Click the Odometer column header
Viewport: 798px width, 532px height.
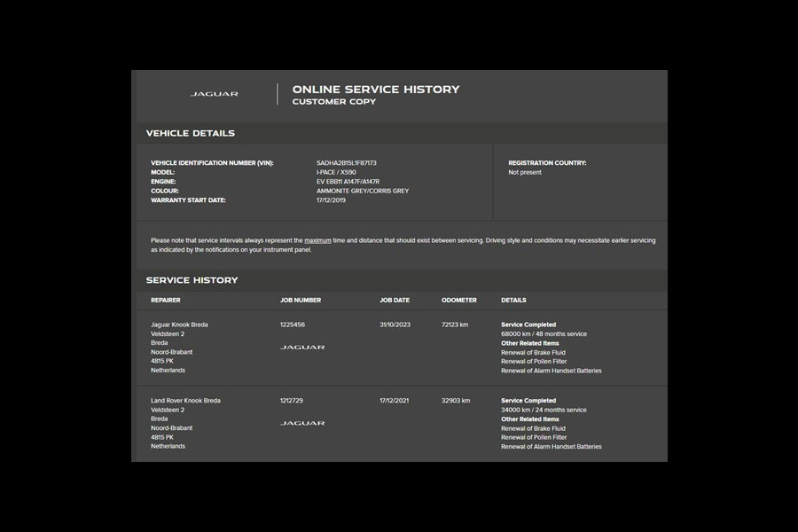pyautogui.click(x=459, y=301)
